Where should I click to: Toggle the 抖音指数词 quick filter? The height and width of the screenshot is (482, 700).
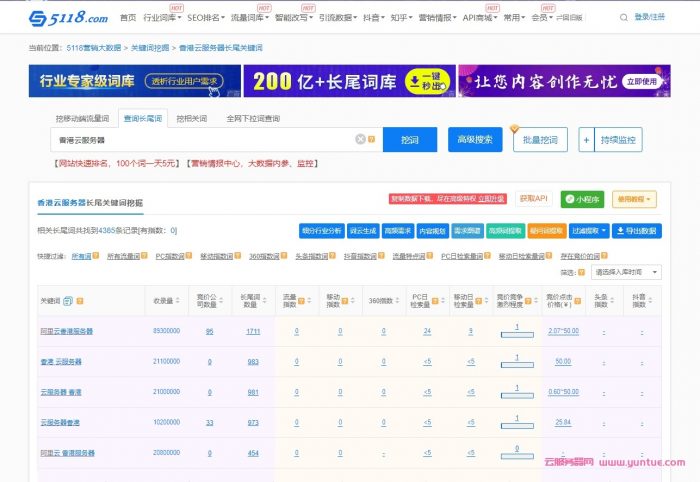[x=364, y=256]
